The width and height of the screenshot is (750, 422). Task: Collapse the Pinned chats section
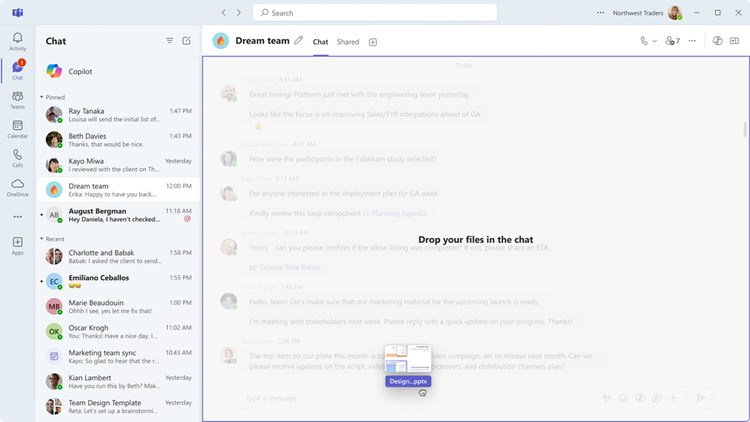coord(42,97)
